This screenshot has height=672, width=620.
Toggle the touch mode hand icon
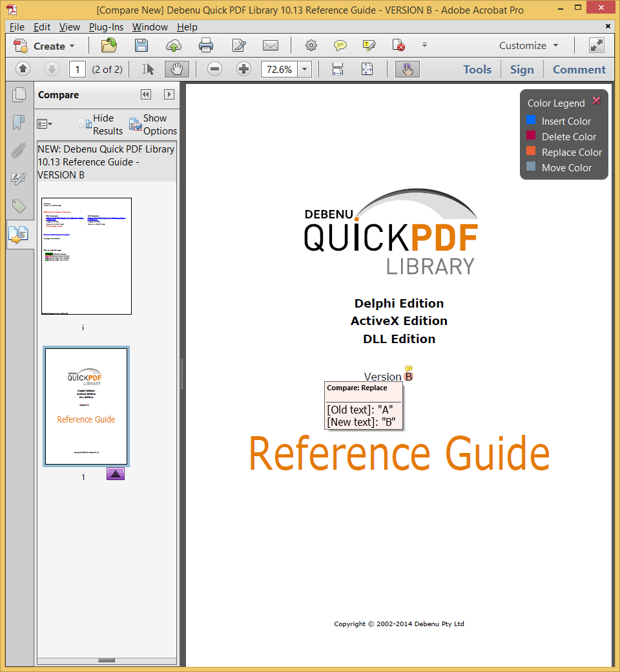click(x=407, y=69)
